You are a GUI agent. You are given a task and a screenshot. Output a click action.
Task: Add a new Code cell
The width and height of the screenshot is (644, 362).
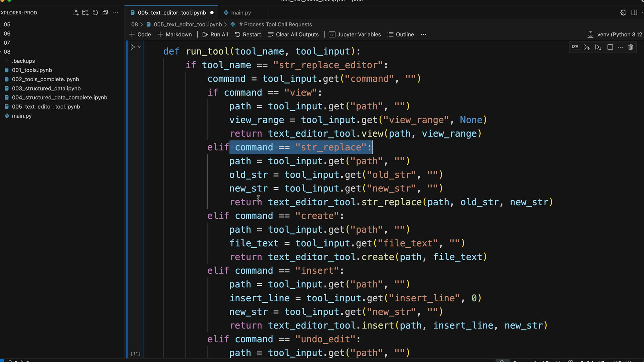tap(140, 35)
